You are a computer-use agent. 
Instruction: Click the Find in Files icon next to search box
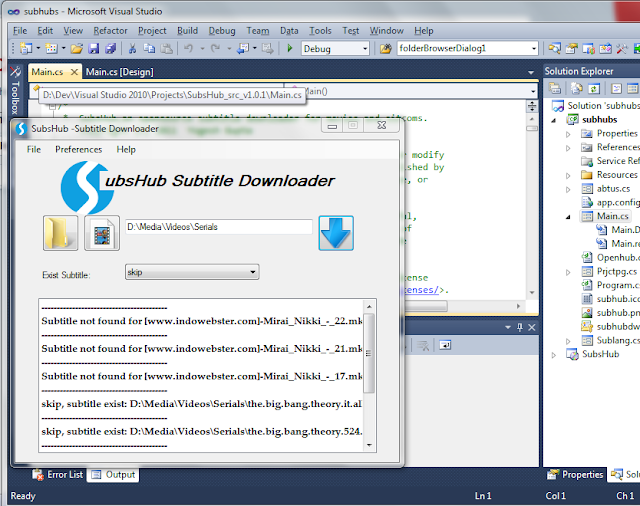(x=385, y=49)
